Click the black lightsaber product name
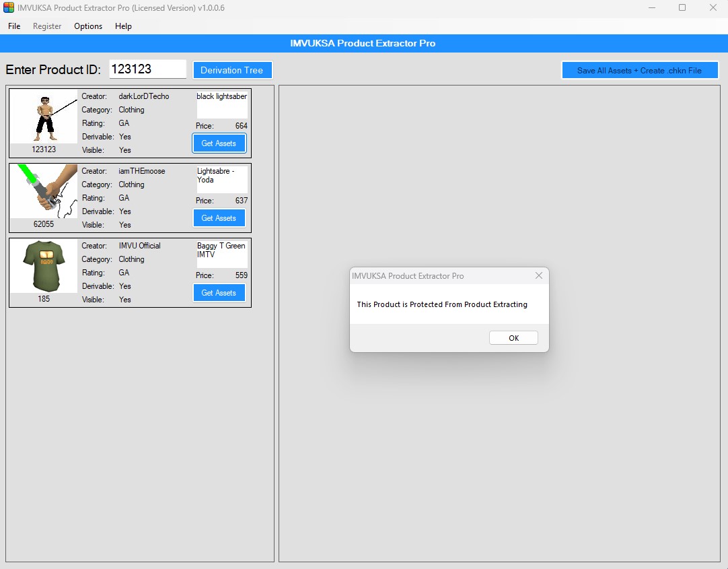728x569 pixels. point(222,96)
